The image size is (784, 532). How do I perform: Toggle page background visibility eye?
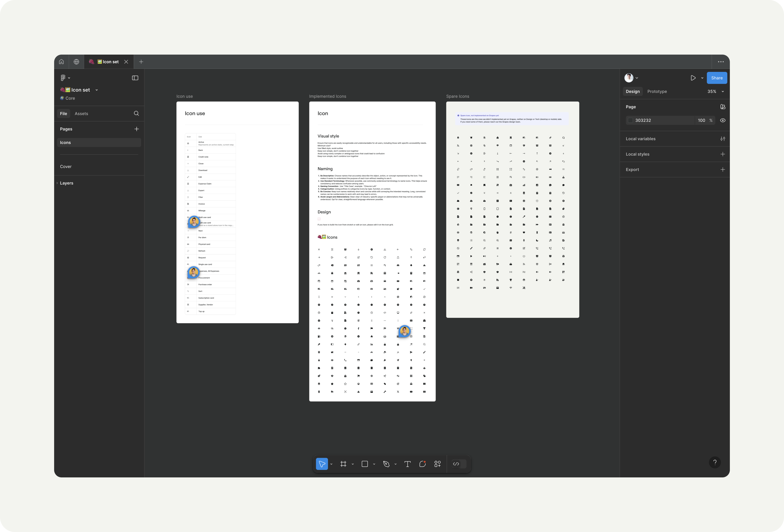pos(723,120)
